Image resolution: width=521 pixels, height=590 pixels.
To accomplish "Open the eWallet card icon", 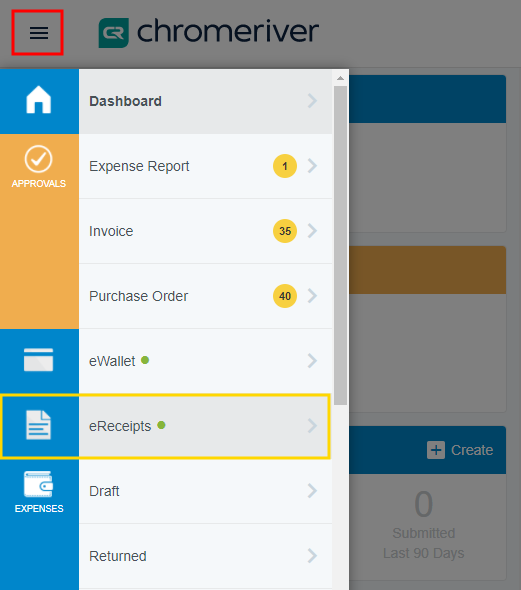I will (x=38, y=360).
